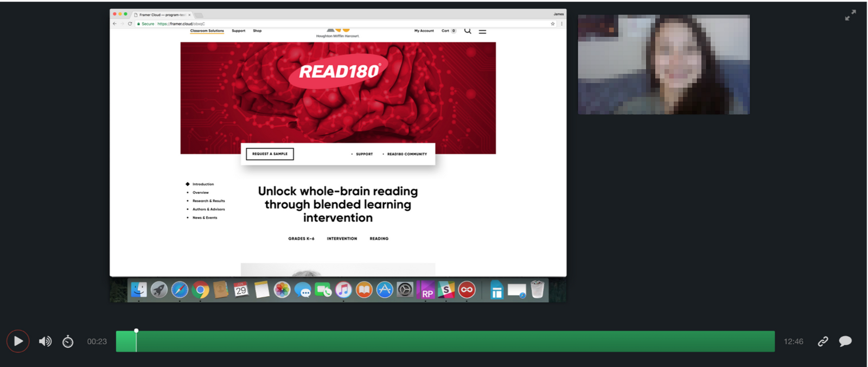Open Notes app in the dock

261,290
